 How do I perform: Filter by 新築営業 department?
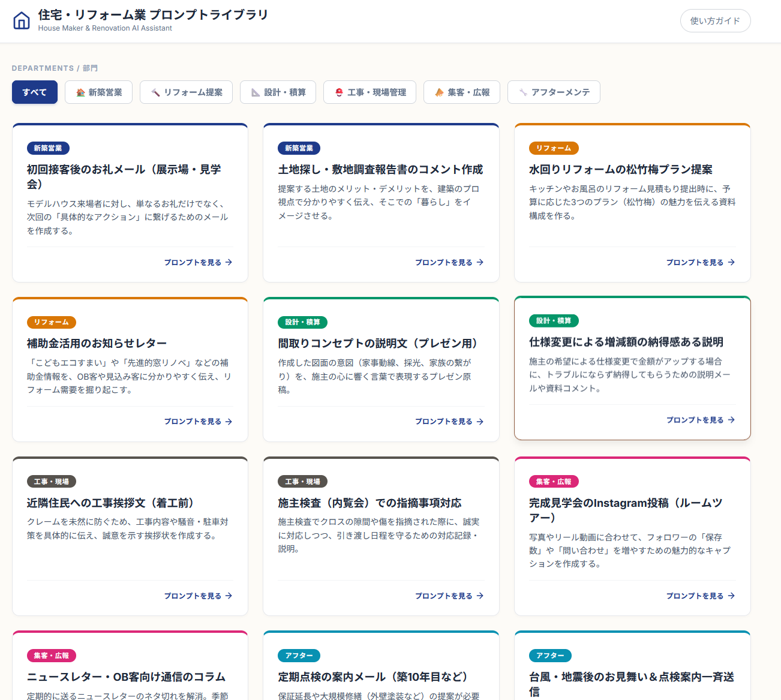(x=99, y=92)
